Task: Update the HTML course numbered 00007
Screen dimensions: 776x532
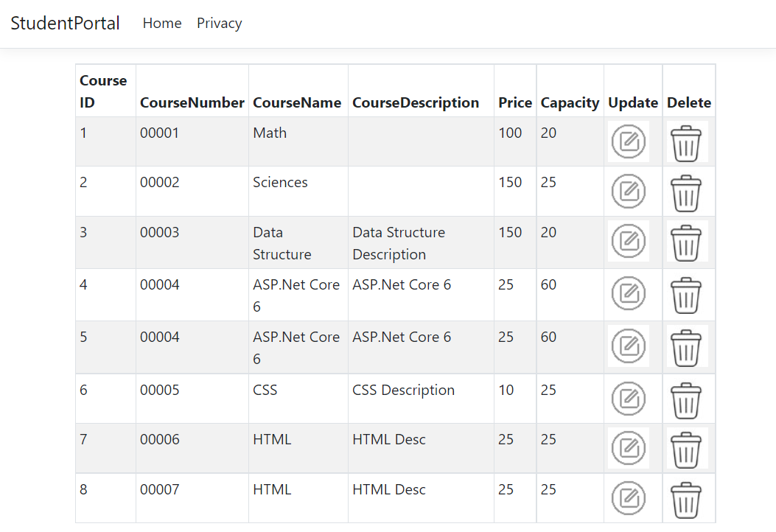Action: point(629,498)
